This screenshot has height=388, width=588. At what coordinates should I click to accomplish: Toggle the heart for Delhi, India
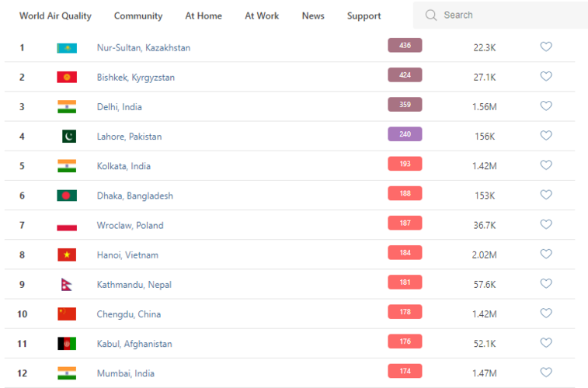[546, 106]
